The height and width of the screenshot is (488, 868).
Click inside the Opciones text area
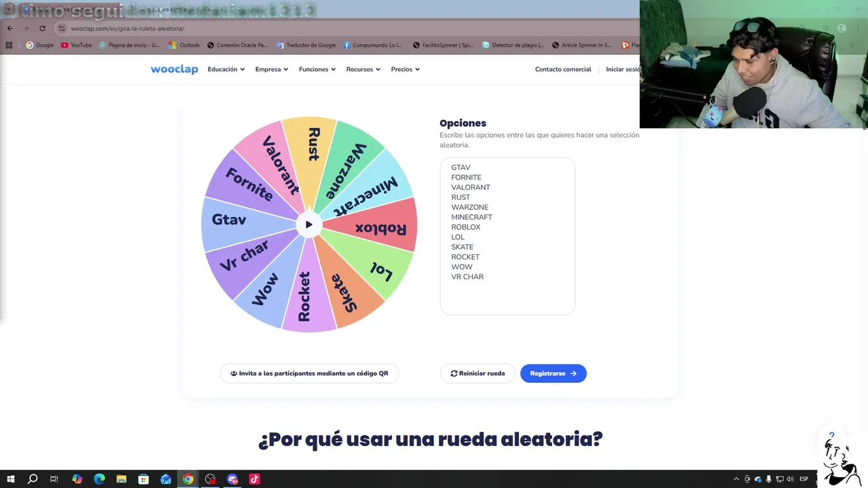point(507,237)
